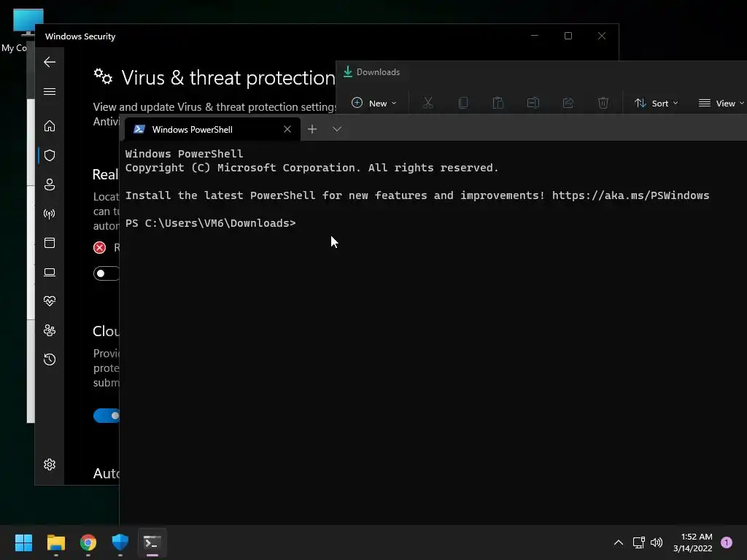
Task: Close the Windows PowerShell tab
Action: 287,129
